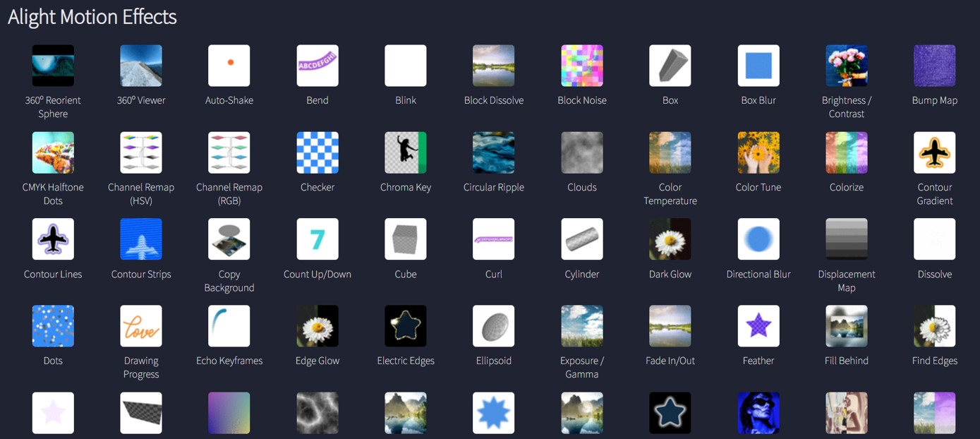
Task: Open the blue-tinted face thumbnail in bottom row
Action: (758, 413)
